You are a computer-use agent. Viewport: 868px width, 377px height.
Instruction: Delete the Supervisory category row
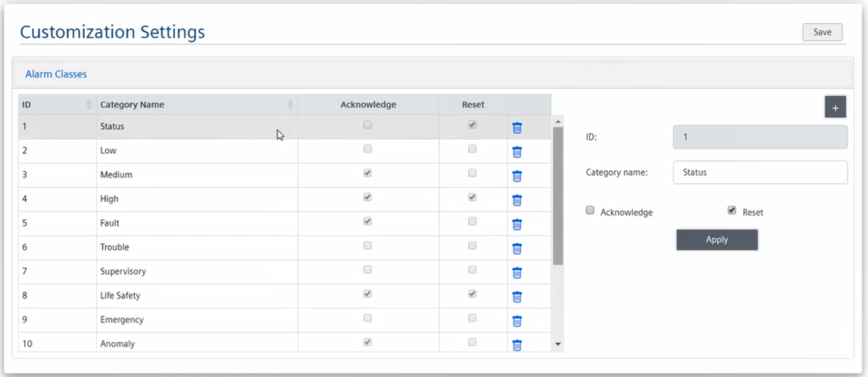[517, 273]
